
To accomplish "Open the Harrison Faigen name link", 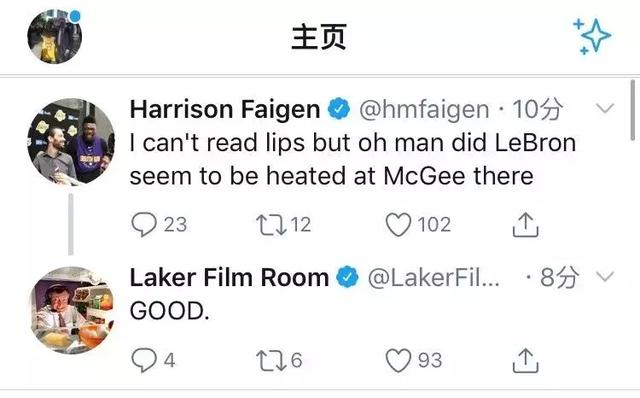I will point(225,109).
